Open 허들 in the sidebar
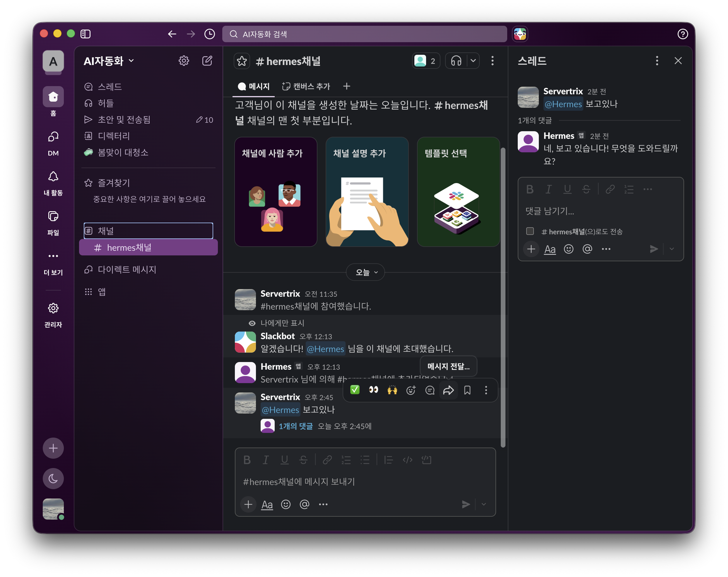The image size is (728, 577). [148, 103]
